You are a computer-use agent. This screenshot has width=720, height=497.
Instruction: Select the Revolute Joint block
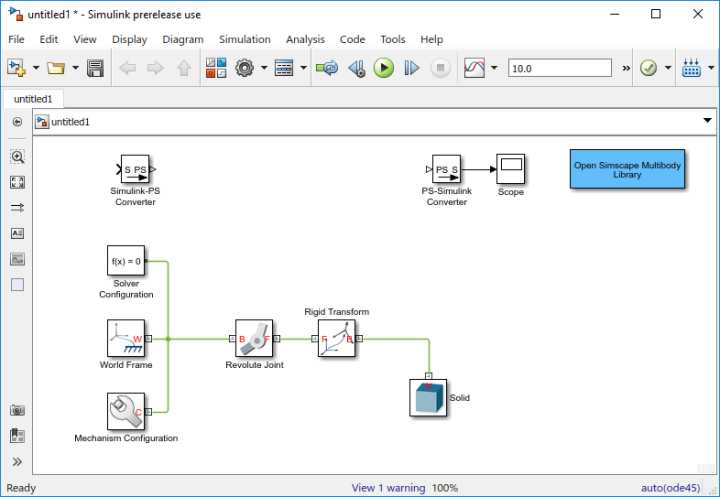(x=254, y=339)
